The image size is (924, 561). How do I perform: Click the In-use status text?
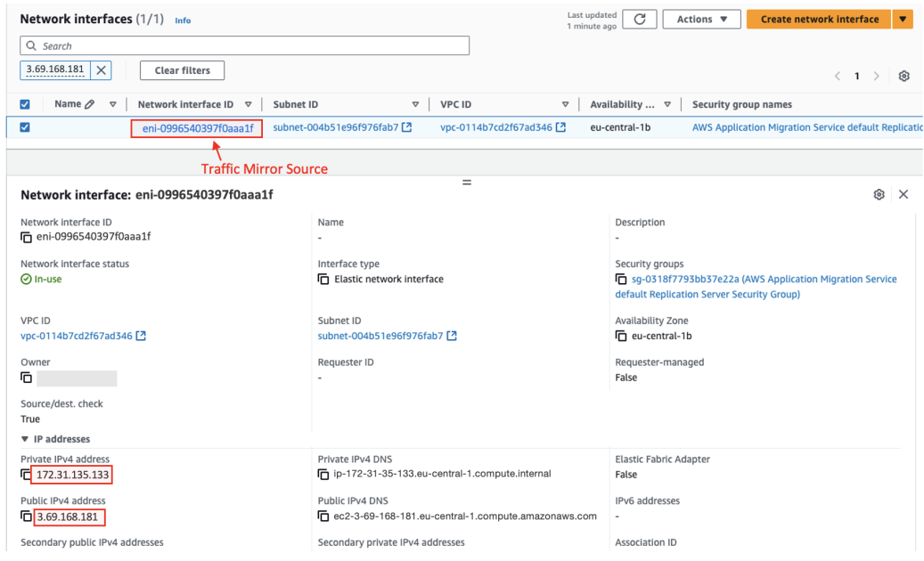[x=48, y=279]
